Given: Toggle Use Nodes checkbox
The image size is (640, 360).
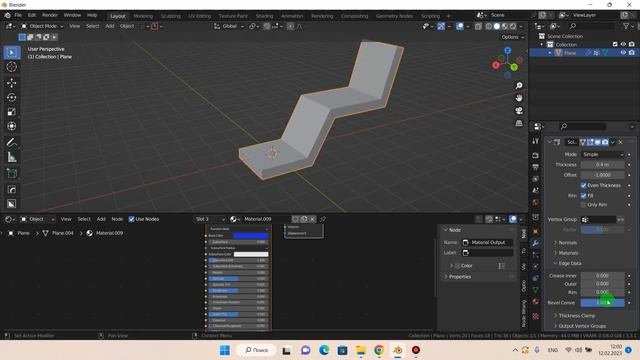Looking at the screenshot, I should coord(131,219).
